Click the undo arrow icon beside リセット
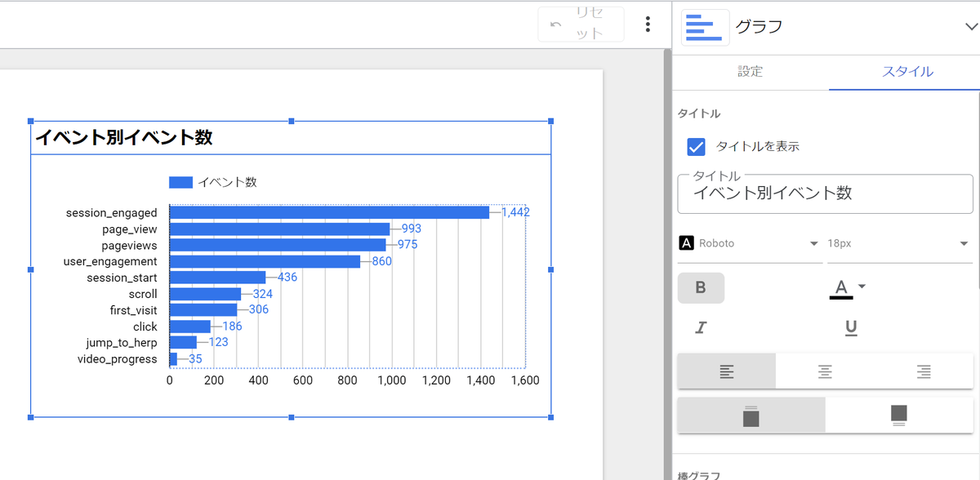 point(556,24)
